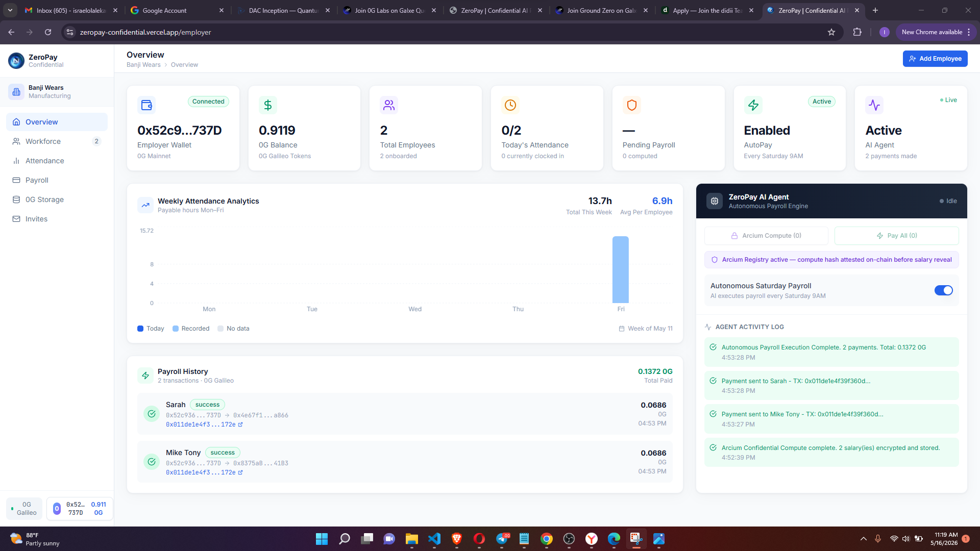
Task: Switch to the Gmail Inbox tab
Action: pos(70,10)
